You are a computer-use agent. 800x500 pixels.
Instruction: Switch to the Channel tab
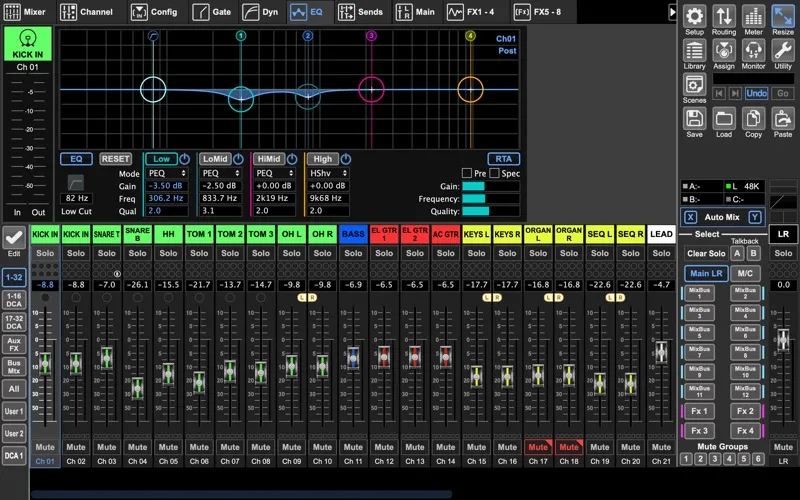(x=86, y=12)
